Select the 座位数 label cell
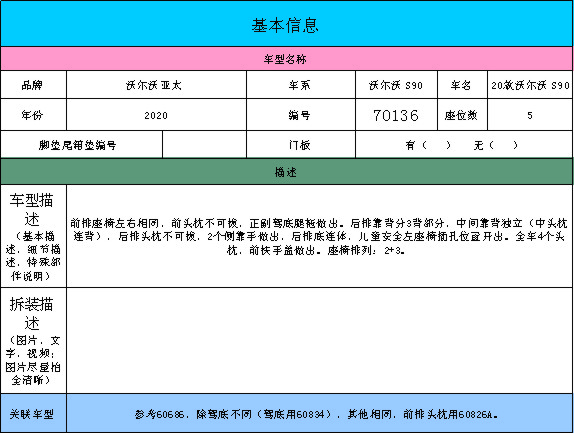The height and width of the screenshot is (433, 574). coord(462,115)
